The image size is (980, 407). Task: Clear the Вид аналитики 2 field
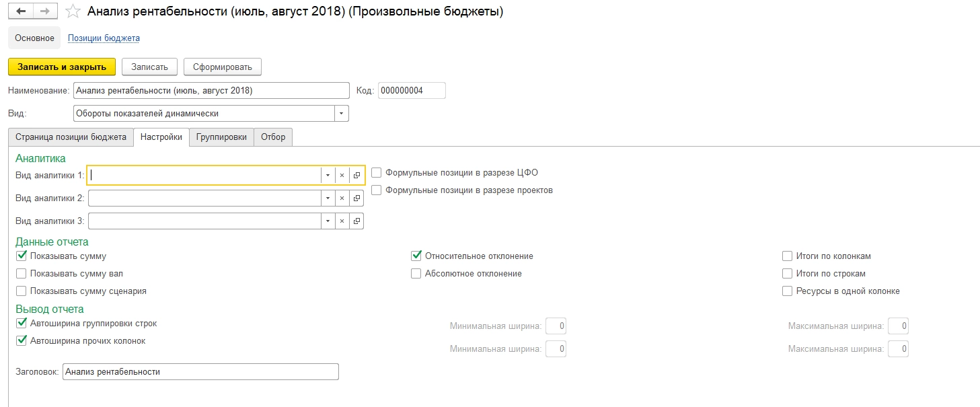tap(342, 198)
